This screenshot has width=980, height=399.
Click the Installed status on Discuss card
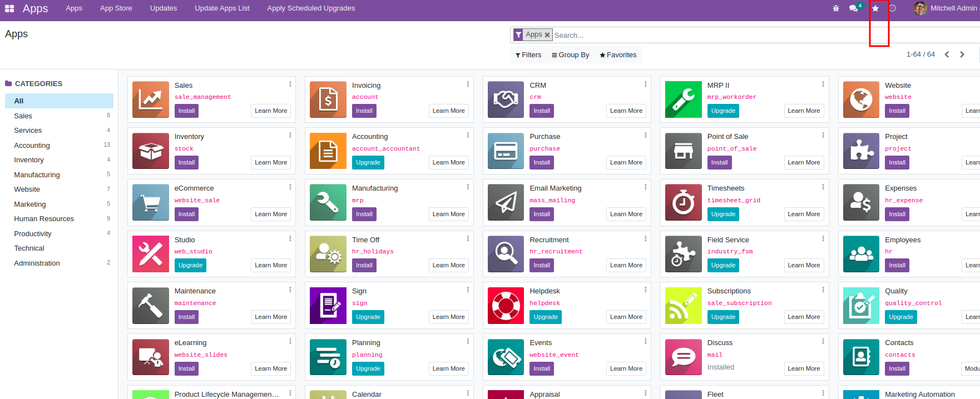(721, 367)
